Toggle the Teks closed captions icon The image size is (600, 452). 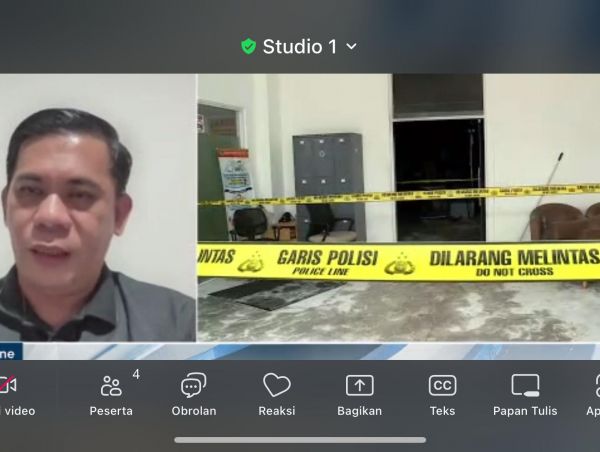click(442, 386)
